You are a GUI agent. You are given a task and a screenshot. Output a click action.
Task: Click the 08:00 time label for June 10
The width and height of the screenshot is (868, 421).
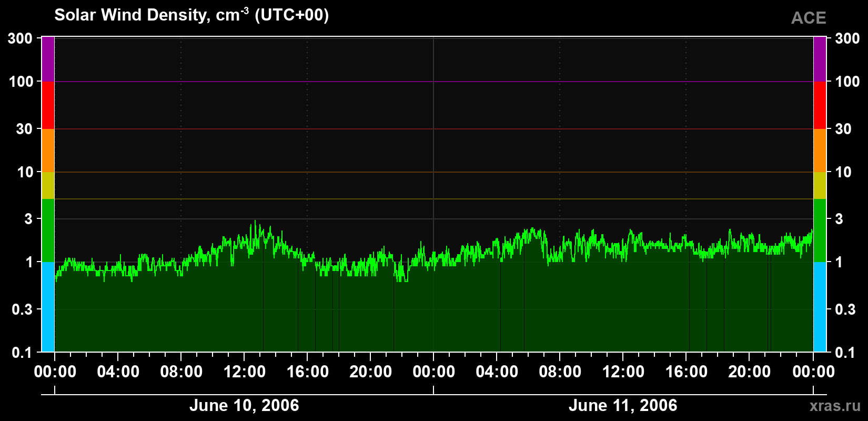pos(181,372)
